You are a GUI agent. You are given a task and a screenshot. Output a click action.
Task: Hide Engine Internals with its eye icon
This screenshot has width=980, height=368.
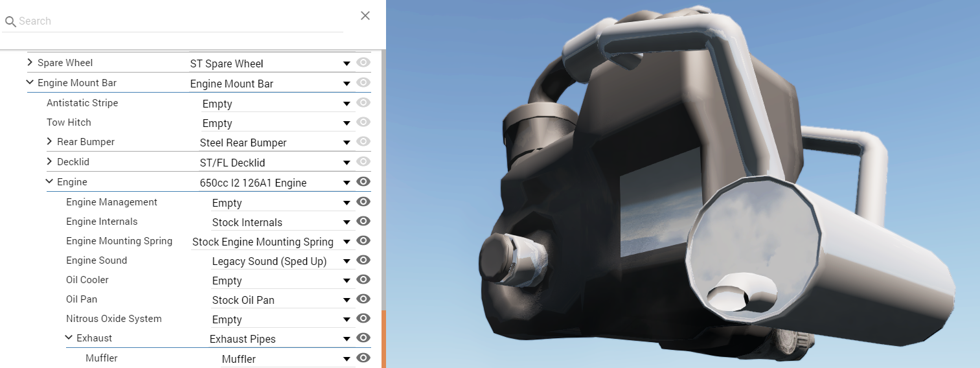click(x=363, y=221)
